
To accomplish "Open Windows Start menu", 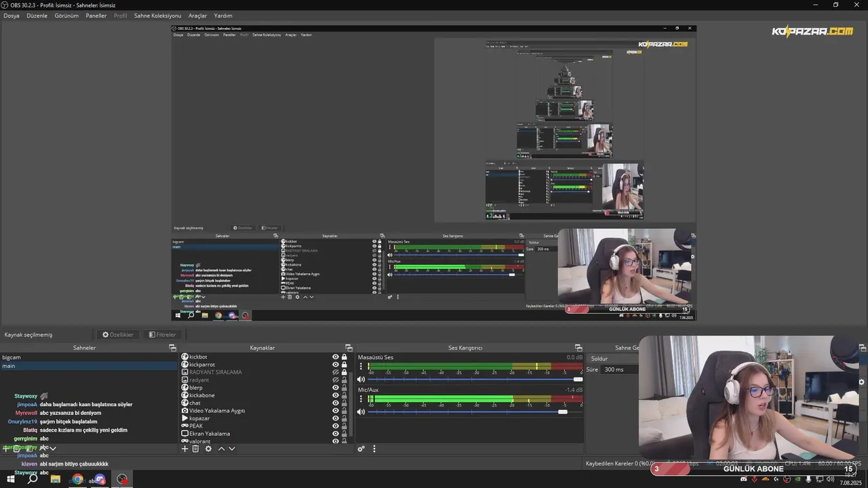I will click(x=11, y=479).
